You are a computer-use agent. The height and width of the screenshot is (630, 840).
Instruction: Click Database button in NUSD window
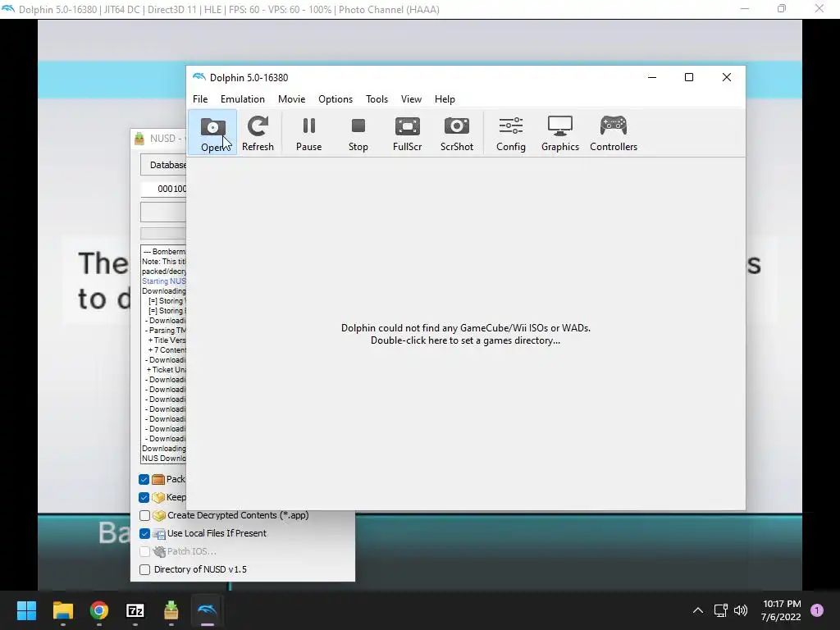coord(163,165)
